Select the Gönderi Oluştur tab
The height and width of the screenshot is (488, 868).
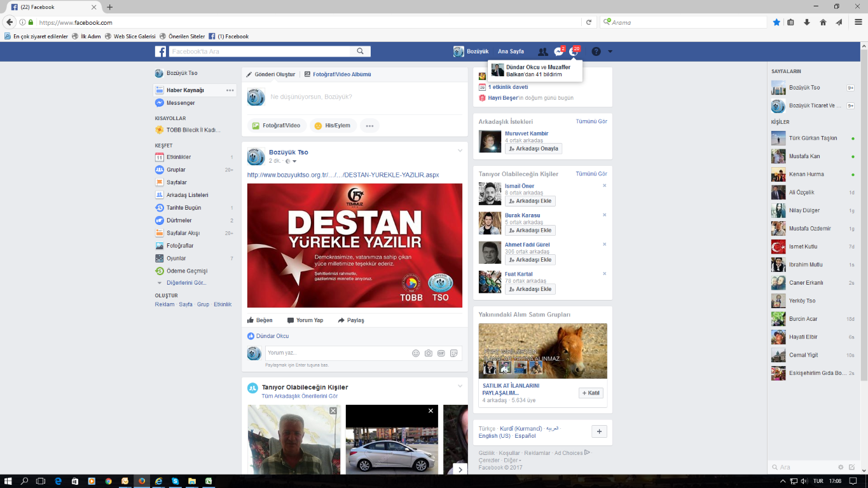(271, 74)
